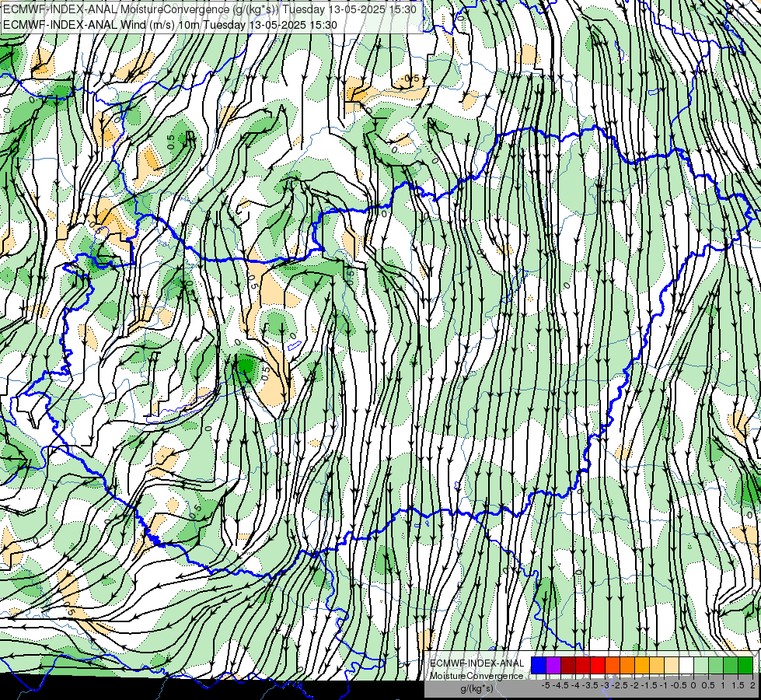This screenshot has height=700, width=761.
Task: Click the purple legend swatch (-5 to -4.5)
Action: (553, 665)
